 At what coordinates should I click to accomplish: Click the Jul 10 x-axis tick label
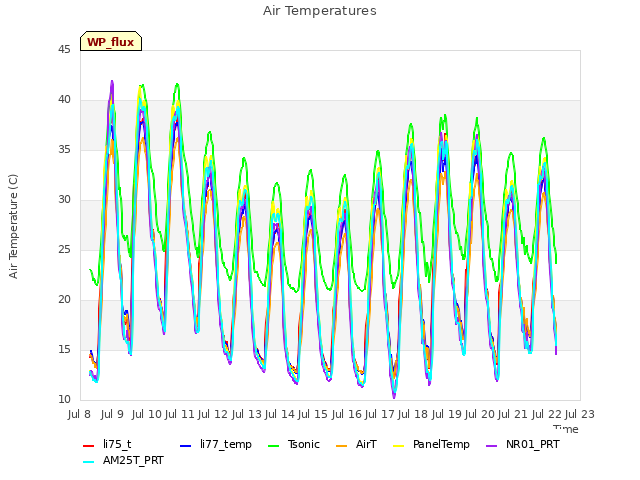[147, 414]
